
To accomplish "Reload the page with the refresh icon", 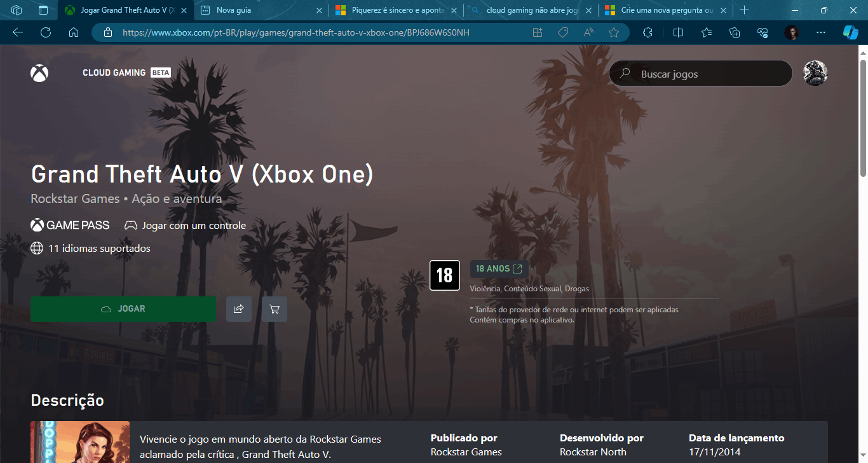I will [x=46, y=32].
